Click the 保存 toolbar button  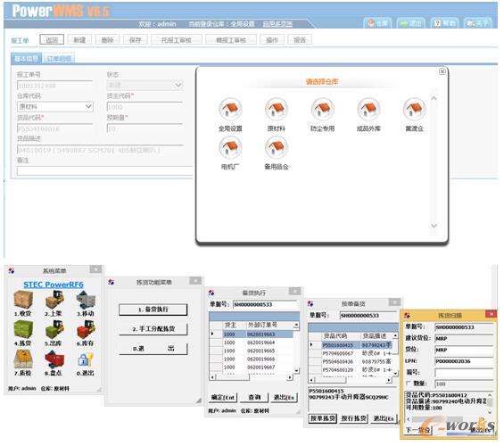[135, 40]
